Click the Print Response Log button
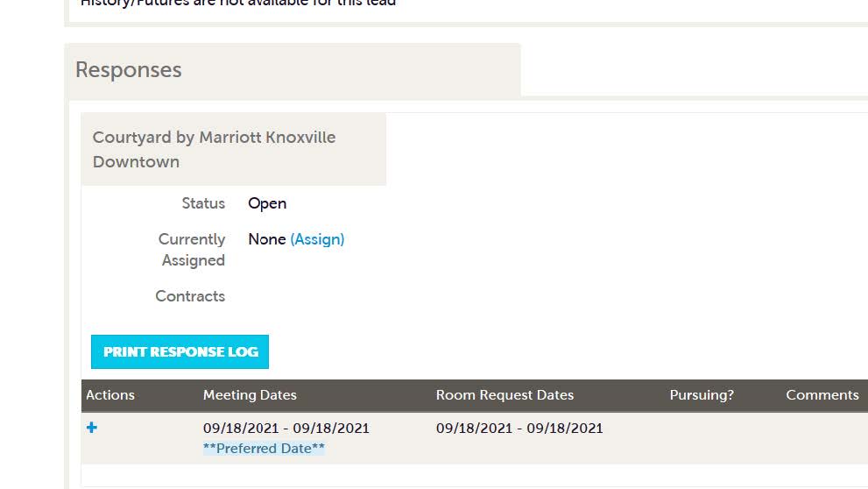 click(180, 351)
